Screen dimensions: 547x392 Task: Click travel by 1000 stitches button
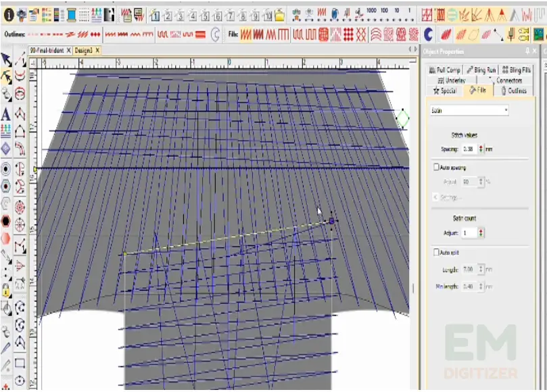coord(371,14)
